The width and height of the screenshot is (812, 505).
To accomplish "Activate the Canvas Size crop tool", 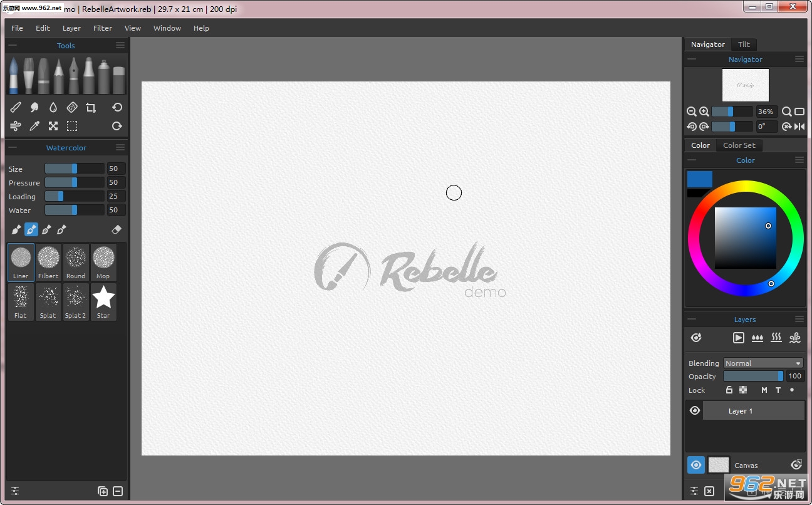I will (91, 108).
